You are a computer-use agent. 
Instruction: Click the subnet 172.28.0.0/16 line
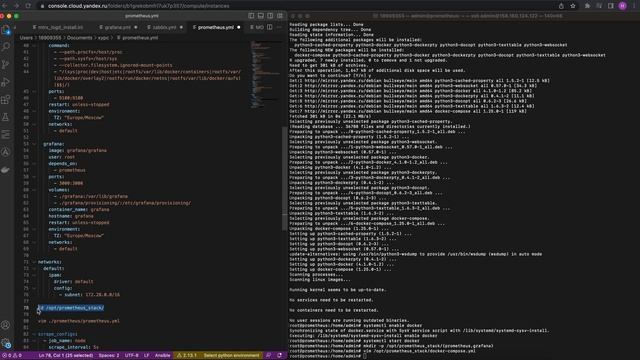coord(89,295)
